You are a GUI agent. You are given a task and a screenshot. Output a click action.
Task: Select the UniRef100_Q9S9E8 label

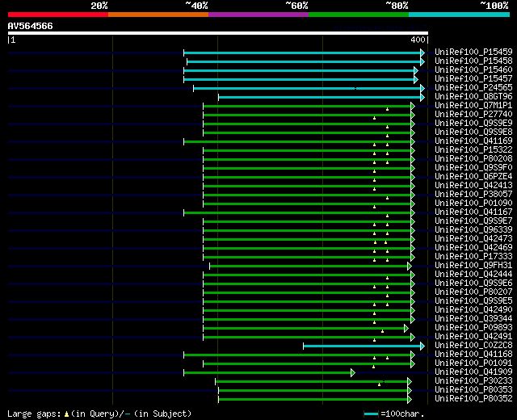click(473, 132)
